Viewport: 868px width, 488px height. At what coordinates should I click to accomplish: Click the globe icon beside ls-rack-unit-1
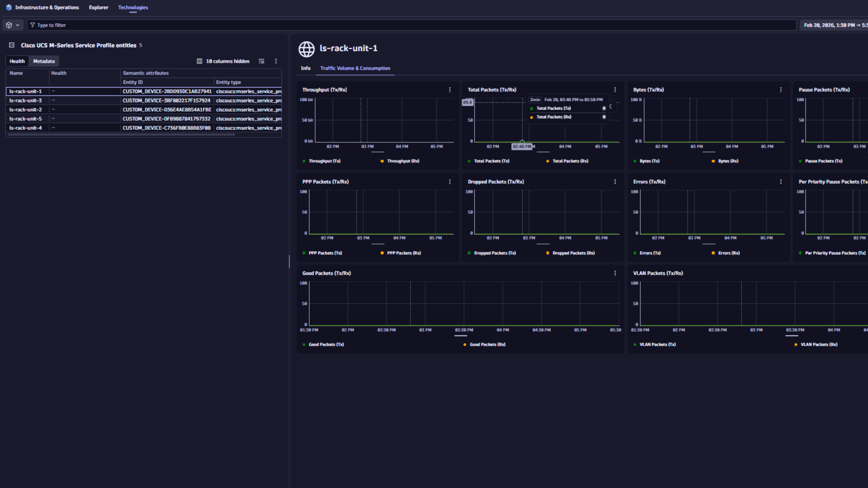tap(307, 49)
